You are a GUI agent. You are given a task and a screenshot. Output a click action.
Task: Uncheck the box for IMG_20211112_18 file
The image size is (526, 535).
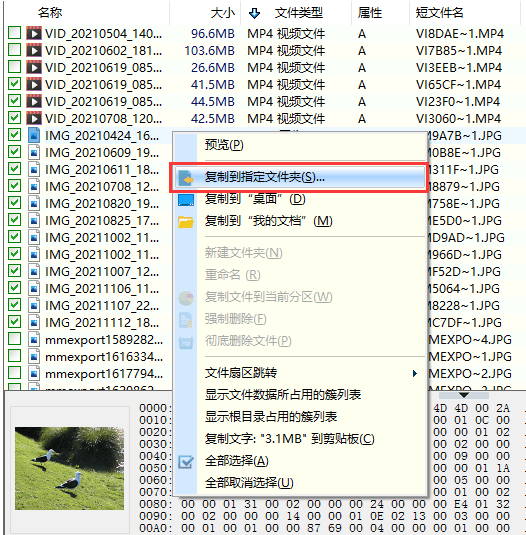coord(15,322)
